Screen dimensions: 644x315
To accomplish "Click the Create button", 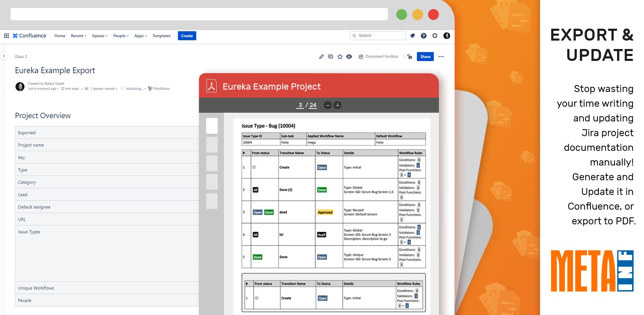I will [187, 36].
